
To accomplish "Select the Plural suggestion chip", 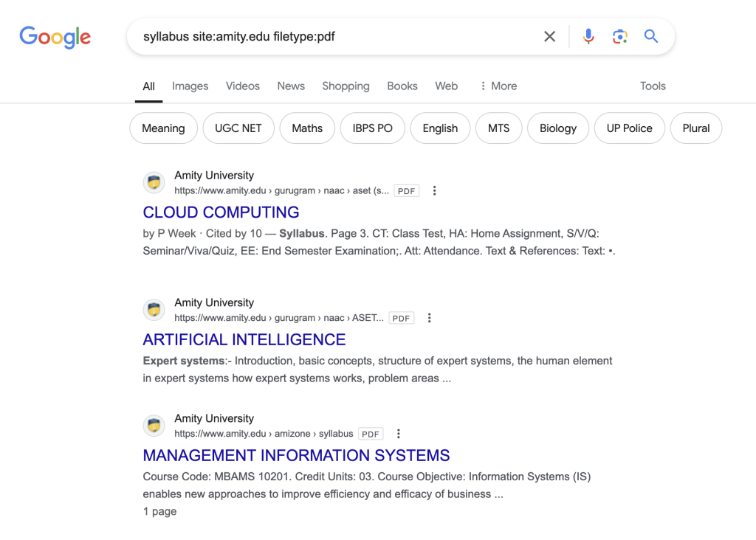I will tap(695, 128).
